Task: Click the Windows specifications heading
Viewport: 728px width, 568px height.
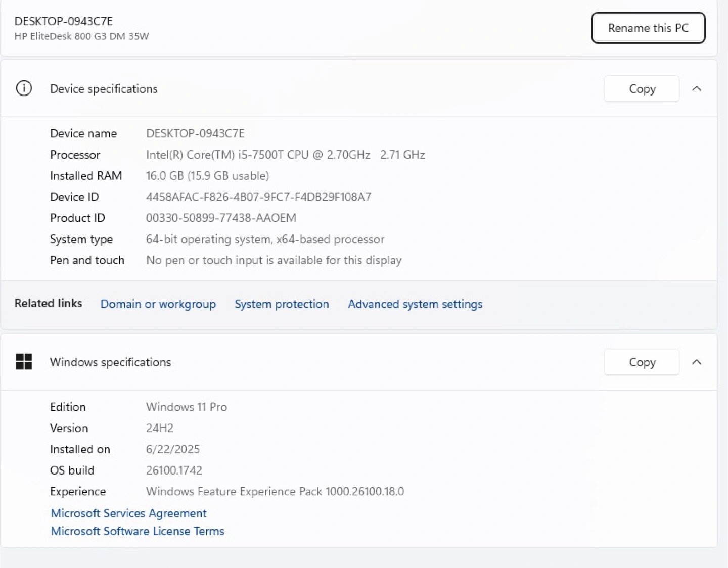Action: pyautogui.click(x=110, y=362)
